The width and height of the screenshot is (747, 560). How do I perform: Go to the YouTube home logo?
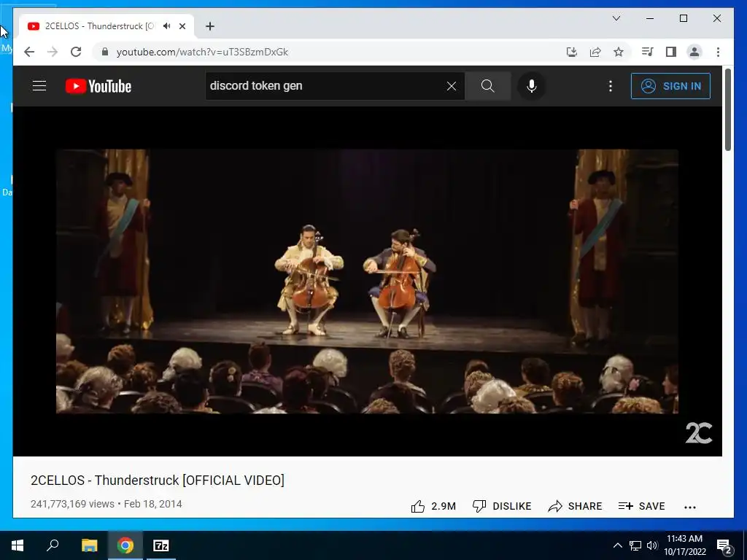click(98, 86)
